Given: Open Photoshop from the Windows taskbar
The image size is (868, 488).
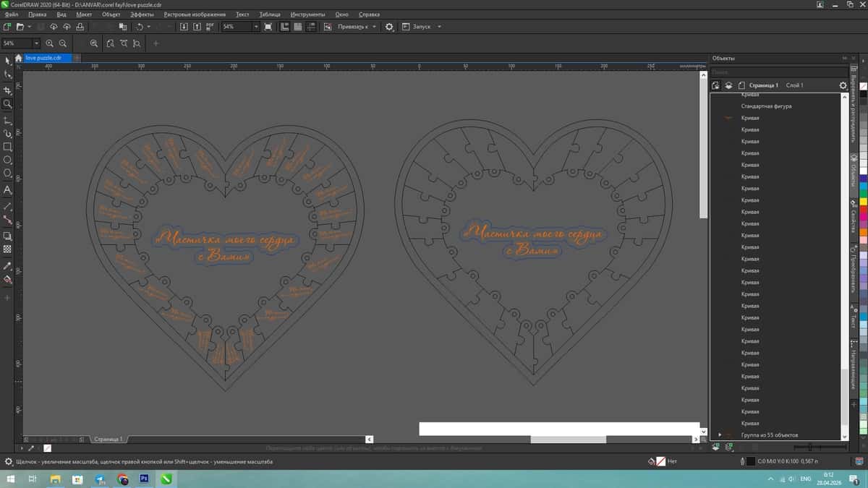Looking at the screenshot, I should coord(144,479).
